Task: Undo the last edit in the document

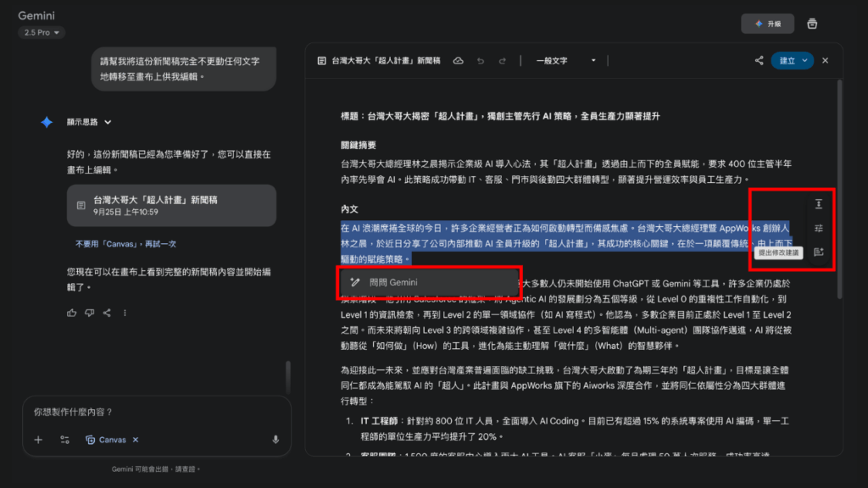Action: click(x=480, y=60)
